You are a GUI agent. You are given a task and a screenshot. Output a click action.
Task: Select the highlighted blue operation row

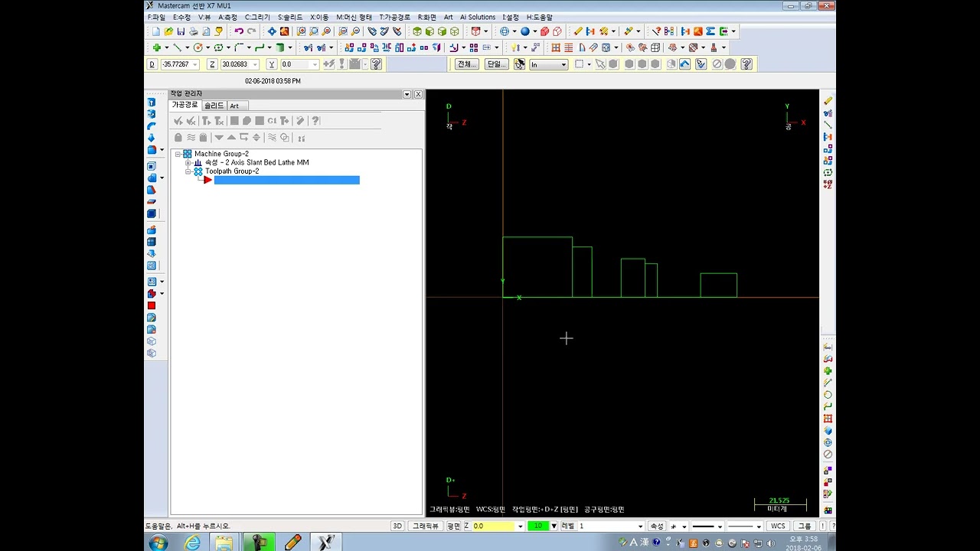click(x=286, y=180)
